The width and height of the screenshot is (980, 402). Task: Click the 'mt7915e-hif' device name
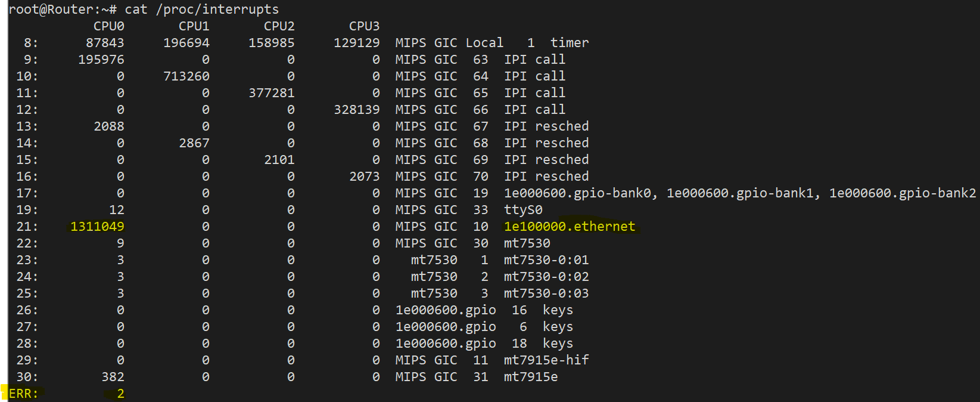[546, 360]
